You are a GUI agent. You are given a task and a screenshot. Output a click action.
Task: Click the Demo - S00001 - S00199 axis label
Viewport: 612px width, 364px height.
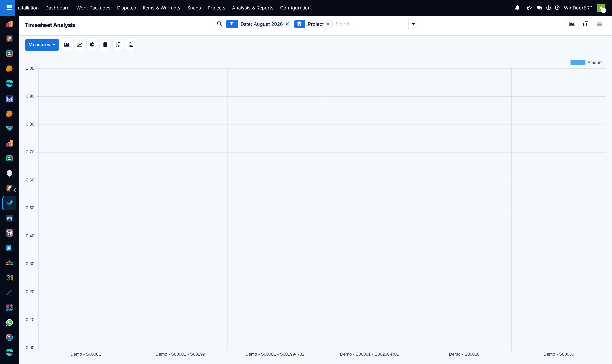pos(180,354)
